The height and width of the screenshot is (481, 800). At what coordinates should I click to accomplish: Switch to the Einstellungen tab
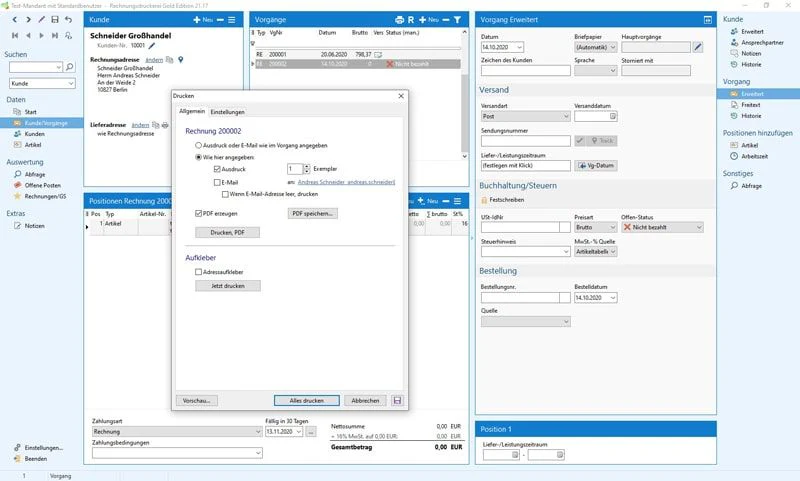[x=227, y=112]
